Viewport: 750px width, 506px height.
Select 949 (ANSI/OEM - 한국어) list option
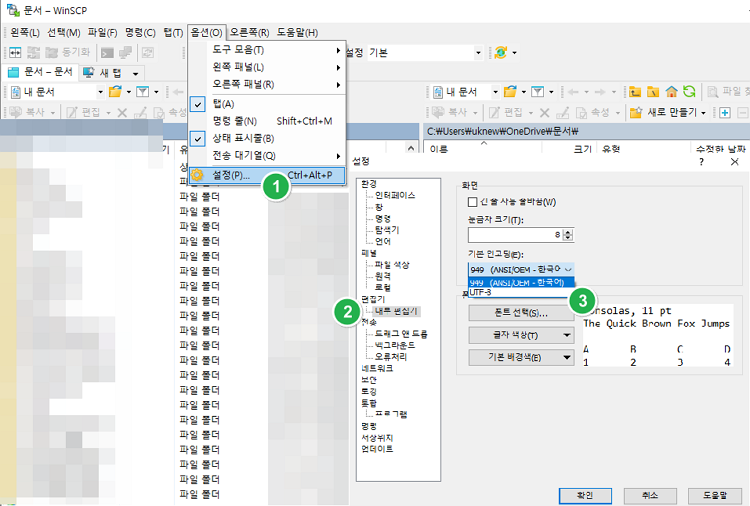point(521,283)
